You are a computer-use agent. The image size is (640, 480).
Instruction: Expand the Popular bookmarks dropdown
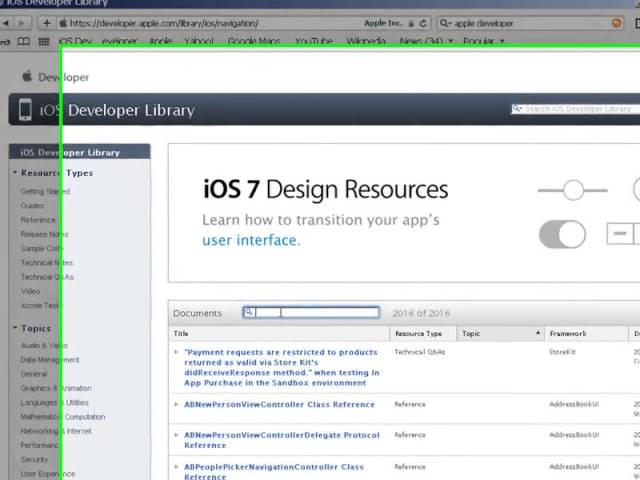point(484,41)
